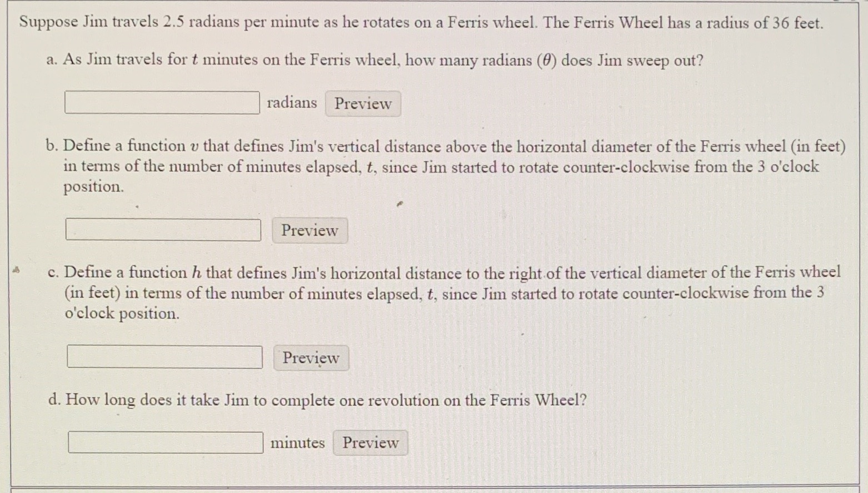
Task: Select the answer field for function h
Action: click(x=164, y=357)
